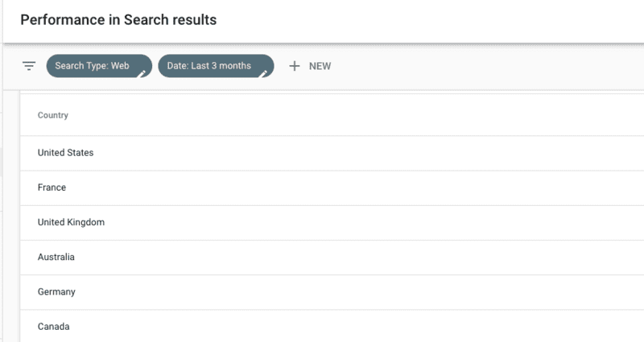Click the United Kingdom country name
The width and height of the screenshot is (644, 342).
pyautogui.click(x=71, y=222)
